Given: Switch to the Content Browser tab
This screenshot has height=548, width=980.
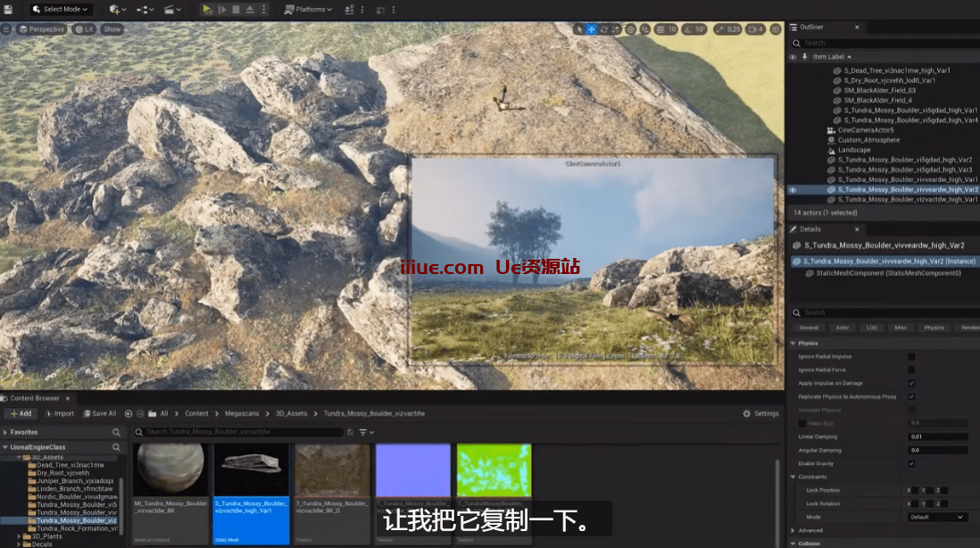Looking at the screenshot, I should pyautogui.click(x=34, y=398).
